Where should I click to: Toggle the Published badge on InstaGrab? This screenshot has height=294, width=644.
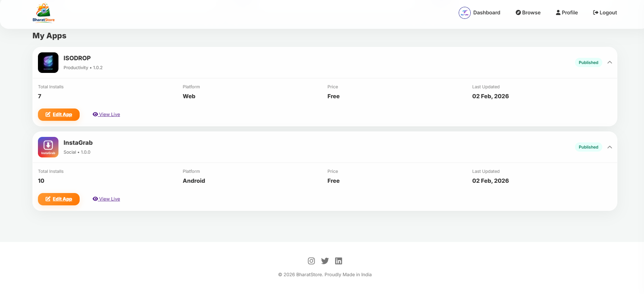(x=588, y=147)
